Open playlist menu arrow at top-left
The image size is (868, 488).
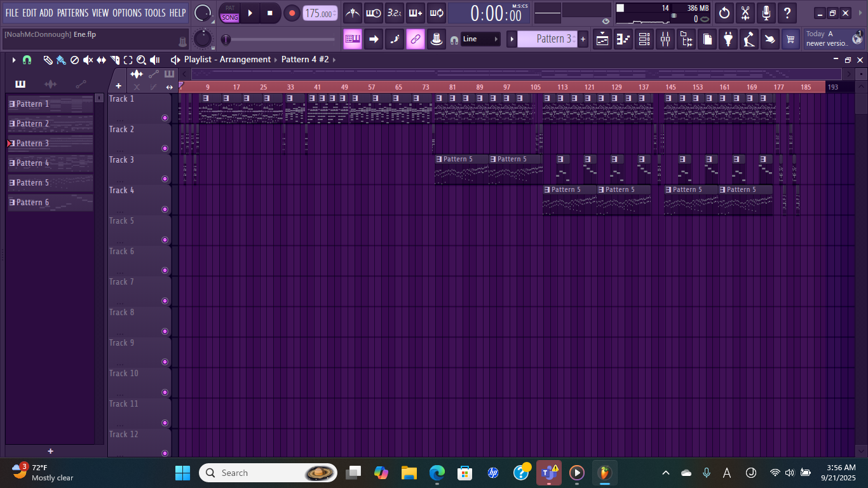click(13, 60)
